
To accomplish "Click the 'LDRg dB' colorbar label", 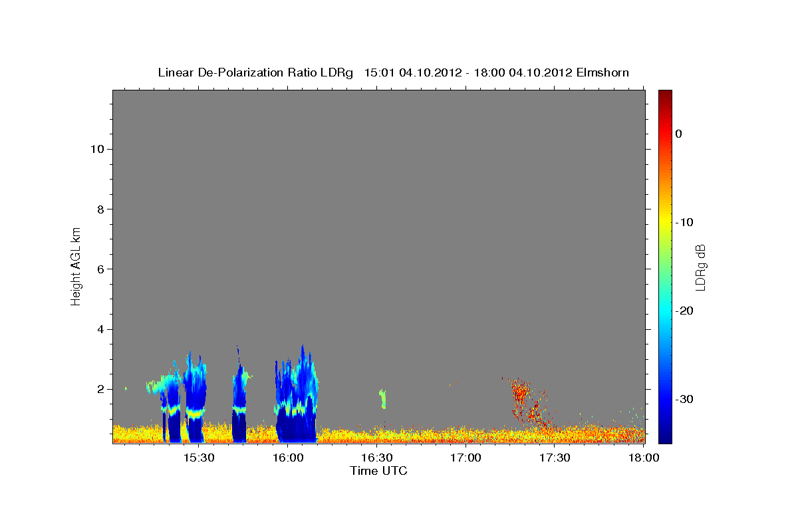I will point(700,267).
